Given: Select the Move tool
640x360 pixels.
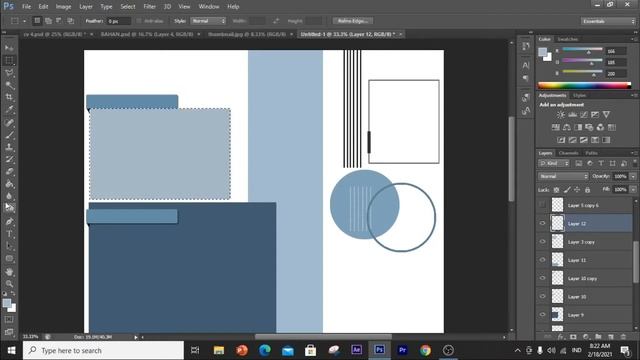Looking at the screenshot, I should click(9, 48).
